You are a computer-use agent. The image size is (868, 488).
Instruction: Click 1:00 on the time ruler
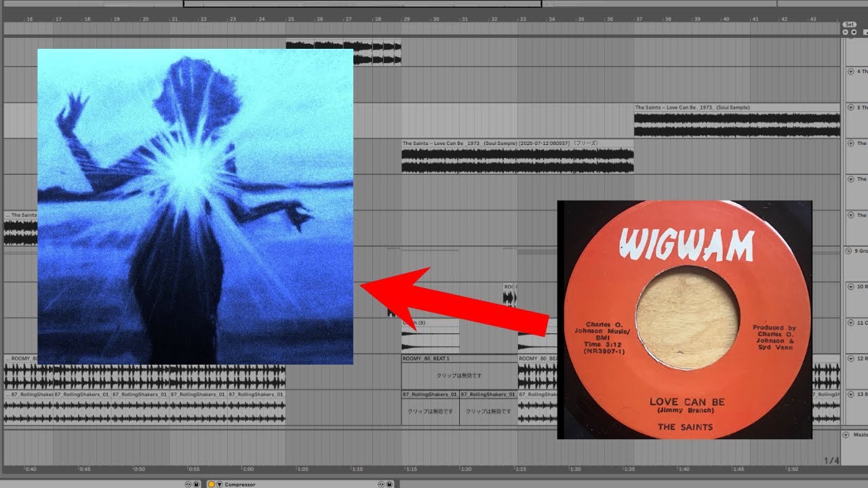pyautogui.click(x=248, y=469)
